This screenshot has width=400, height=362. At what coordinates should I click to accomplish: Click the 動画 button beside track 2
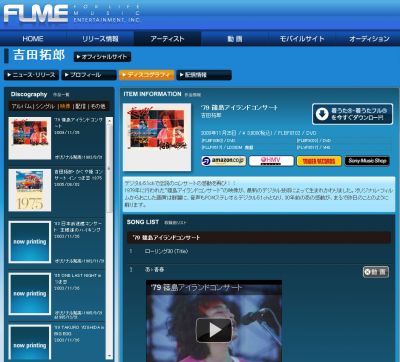pyautogui.click(x=376, y=272)
